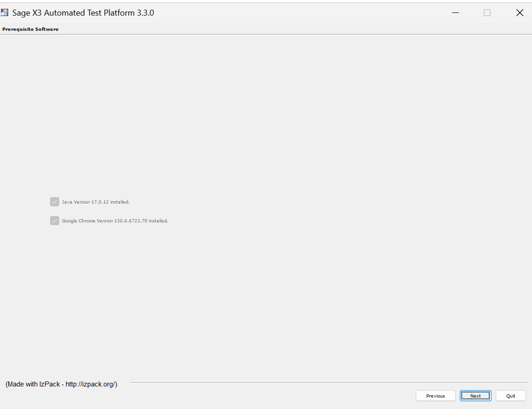Screen dimensions: 532x409
Task: Click the Next button
Action: click(475, 396)
